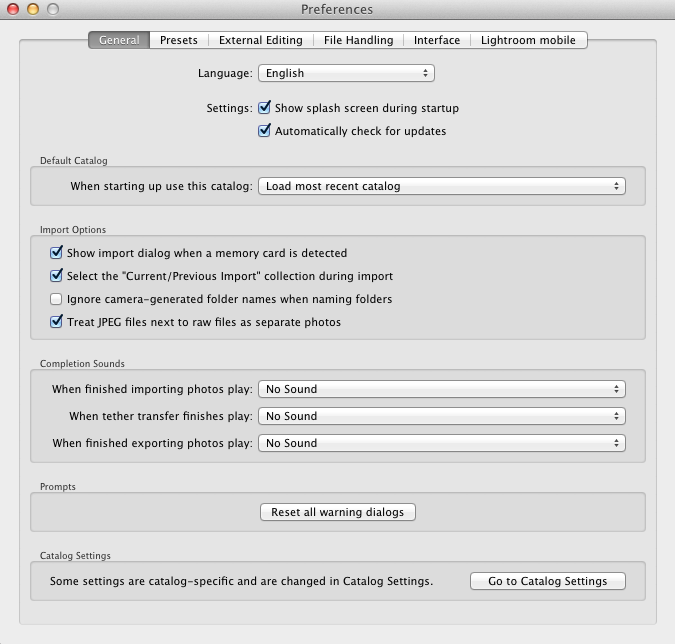Disable Show splash screen during startup
Screen dimensions: 675x644
(x=265, y=108)
